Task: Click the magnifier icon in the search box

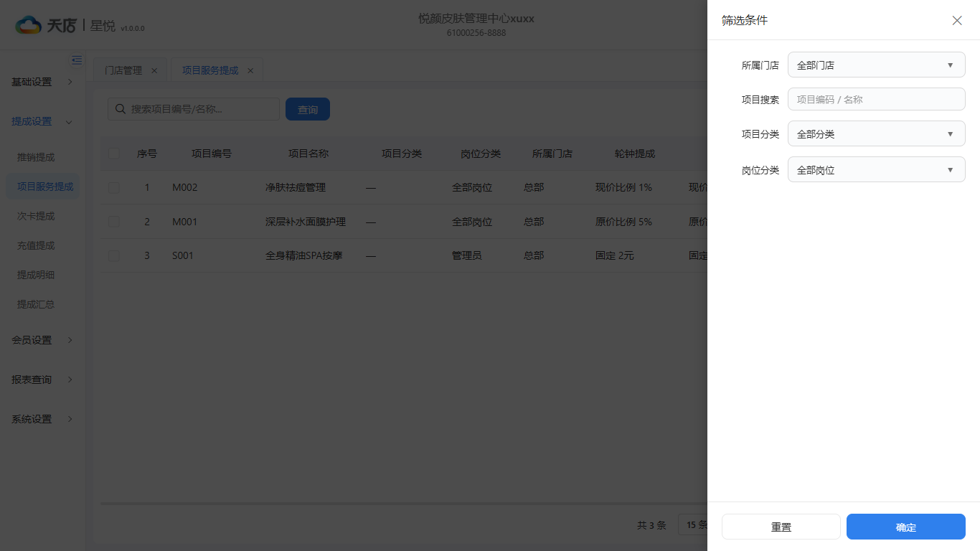Action: (x=120, y=109)
